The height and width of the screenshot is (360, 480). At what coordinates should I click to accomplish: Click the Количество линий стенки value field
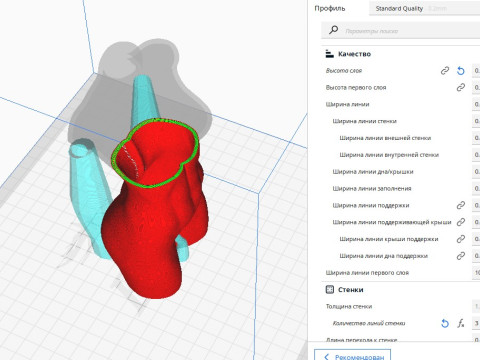[476, 323]
